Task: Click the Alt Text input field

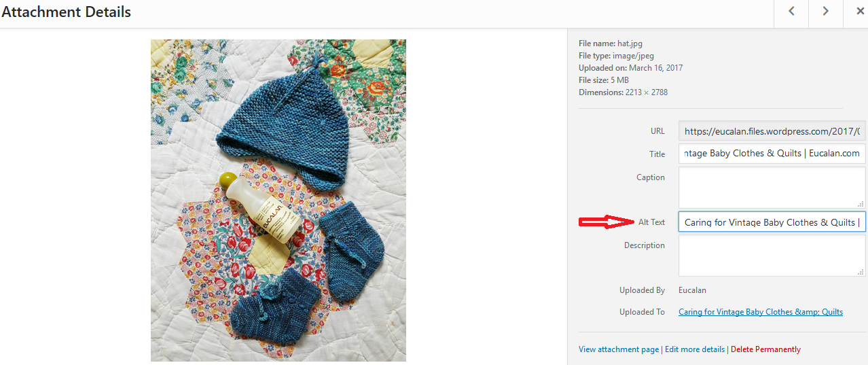Action: (x=772, y=222)
